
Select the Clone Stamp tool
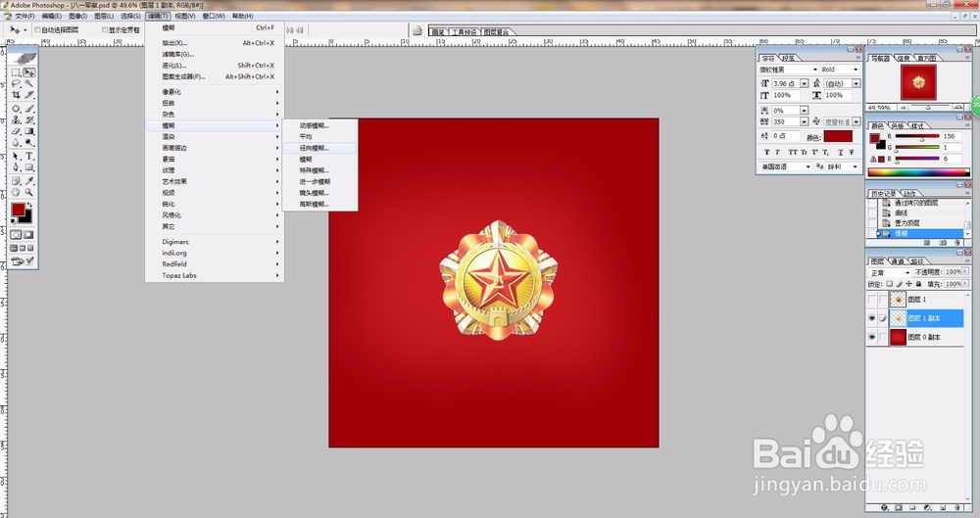click(x=17, y=120)
